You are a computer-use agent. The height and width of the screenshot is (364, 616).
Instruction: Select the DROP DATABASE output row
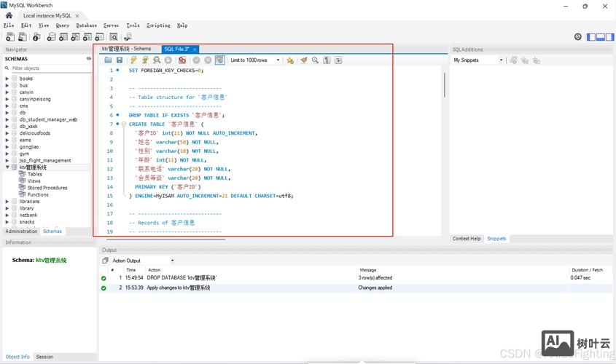click(x=356, y=277)
